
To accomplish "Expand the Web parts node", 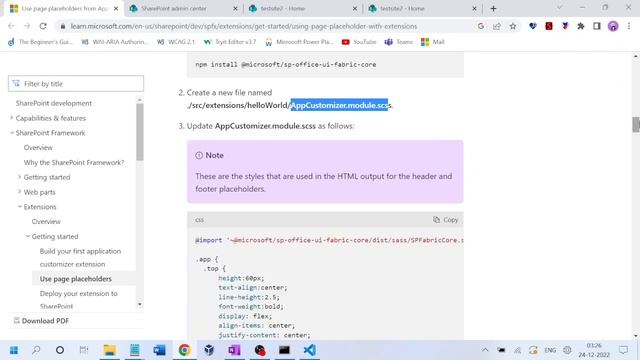I will tap(19, 192).
